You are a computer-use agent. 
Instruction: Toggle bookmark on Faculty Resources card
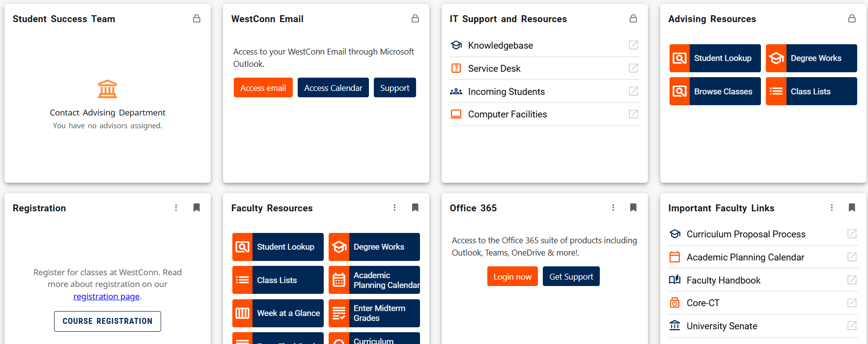coord(415,208)
